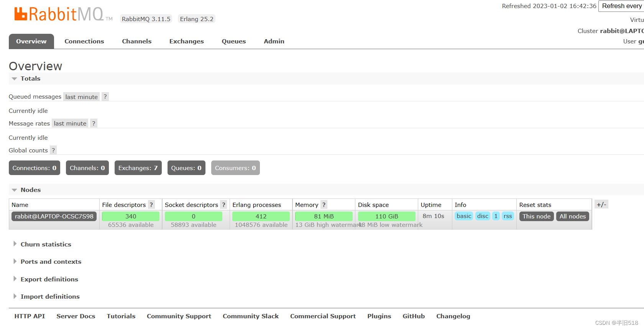
Task: Open the Commercial Support link
Action: pyautogui.click(x=323, y=316)
